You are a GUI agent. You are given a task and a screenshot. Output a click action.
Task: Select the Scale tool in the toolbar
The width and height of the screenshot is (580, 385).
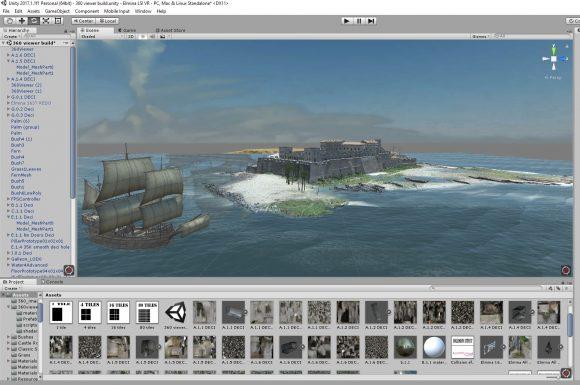(x=46, y=21)
